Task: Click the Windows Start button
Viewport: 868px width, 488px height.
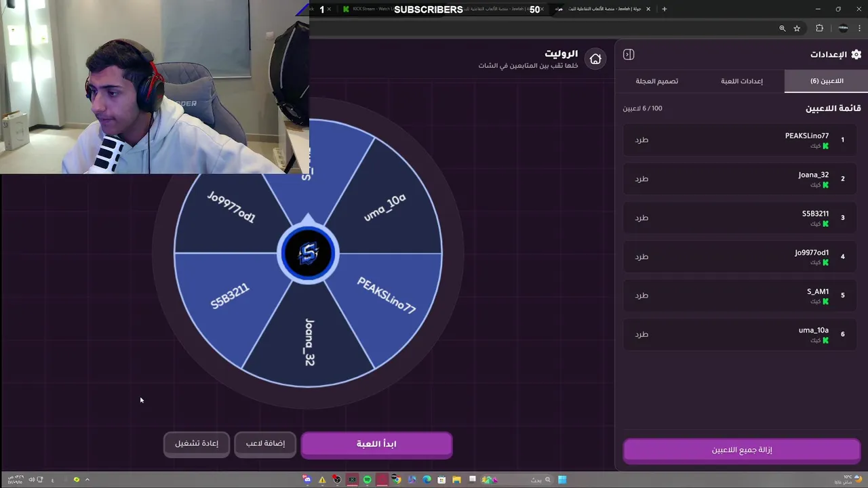Action: click(562, 480)
